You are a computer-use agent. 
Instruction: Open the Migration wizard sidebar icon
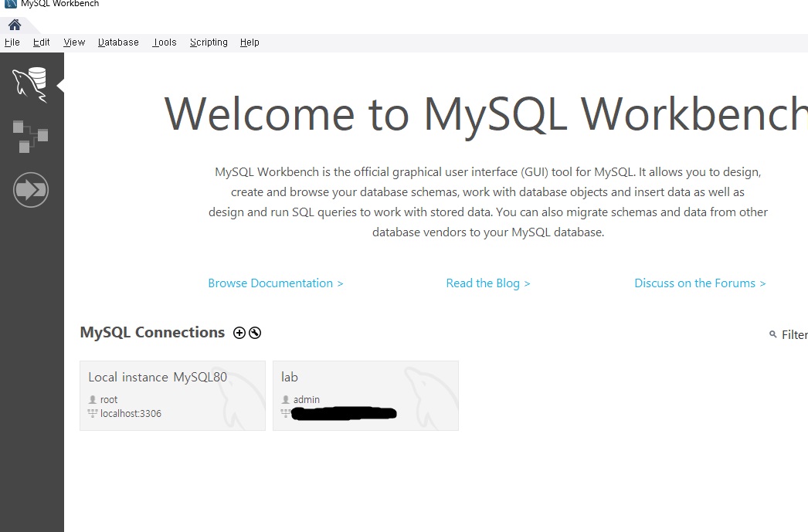(31, 190)
